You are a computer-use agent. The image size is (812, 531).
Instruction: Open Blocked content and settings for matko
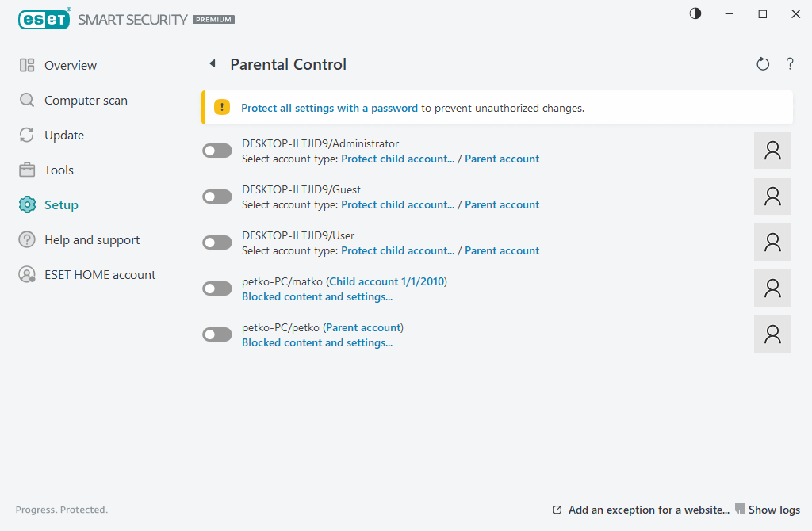317,297
